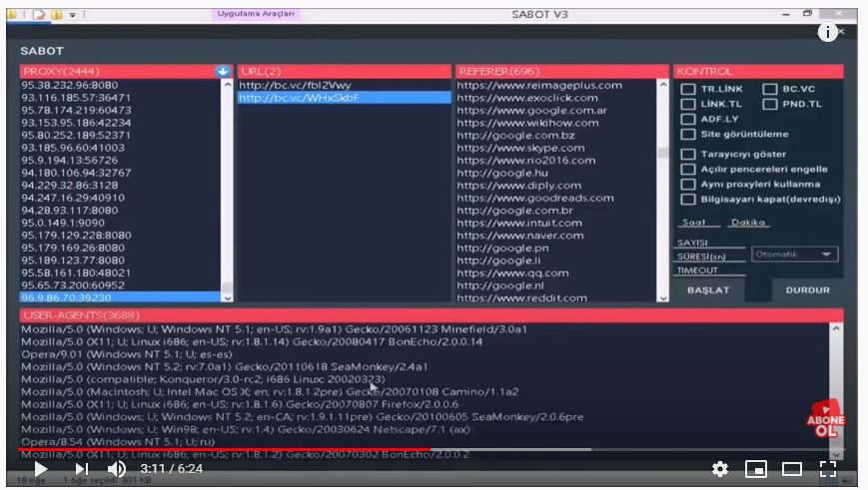
Task: Open the video info card icon
Action: tap(828, 32)
